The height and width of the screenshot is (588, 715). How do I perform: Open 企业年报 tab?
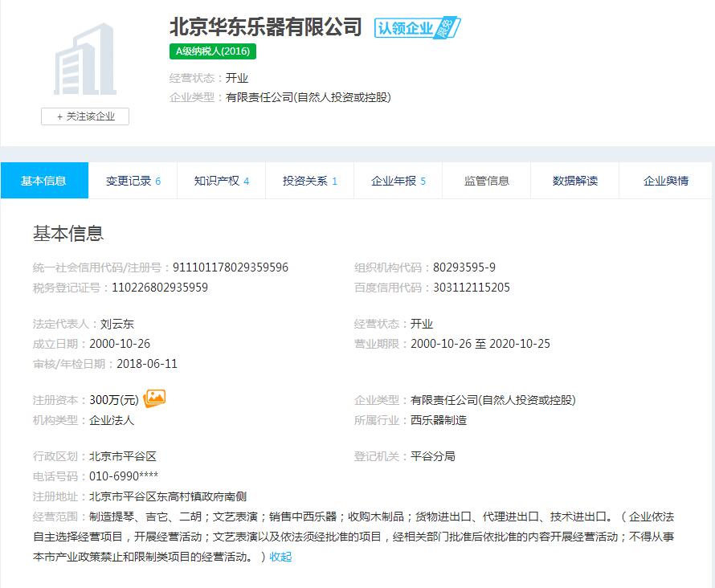[x=398, y=181]
